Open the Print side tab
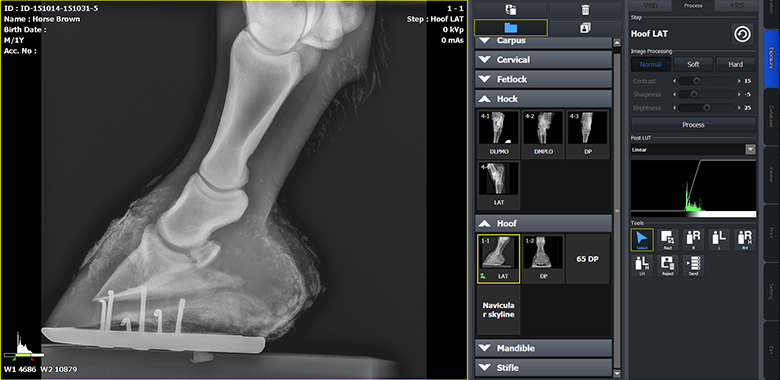 click(771, 232)
